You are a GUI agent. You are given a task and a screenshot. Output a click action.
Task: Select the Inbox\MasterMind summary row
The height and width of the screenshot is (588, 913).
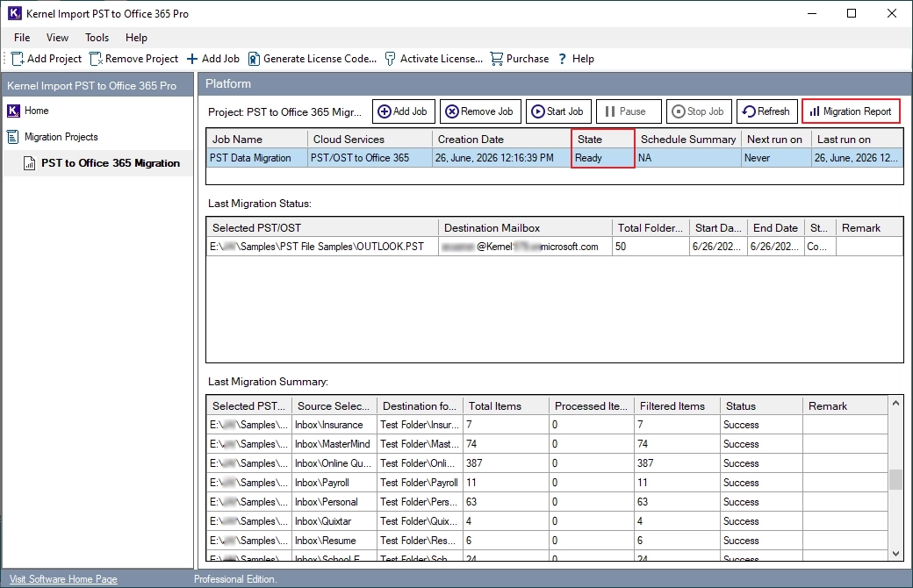coord(547,443)
